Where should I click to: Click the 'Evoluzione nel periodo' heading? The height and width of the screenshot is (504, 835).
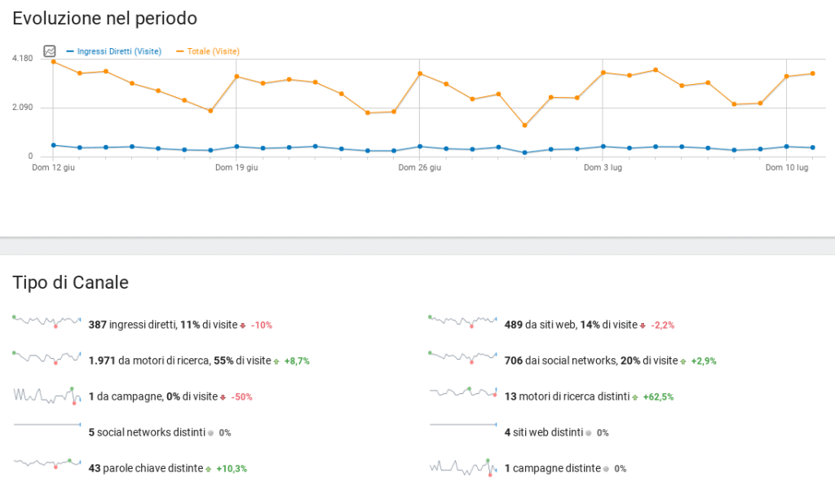click(105, 18)
